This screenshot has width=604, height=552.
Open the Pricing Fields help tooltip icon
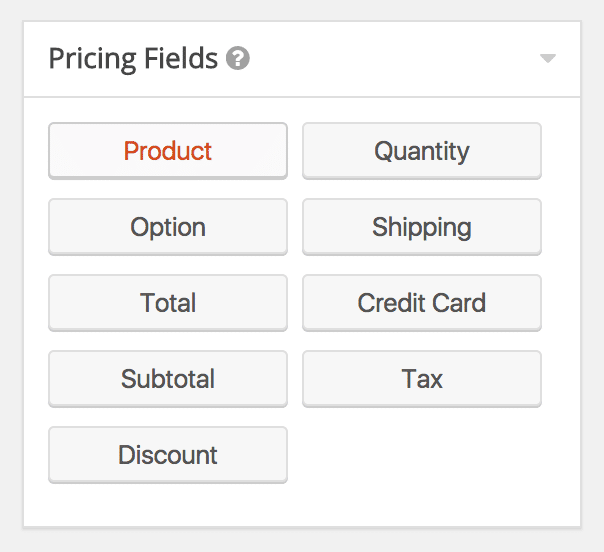(238, 58)
